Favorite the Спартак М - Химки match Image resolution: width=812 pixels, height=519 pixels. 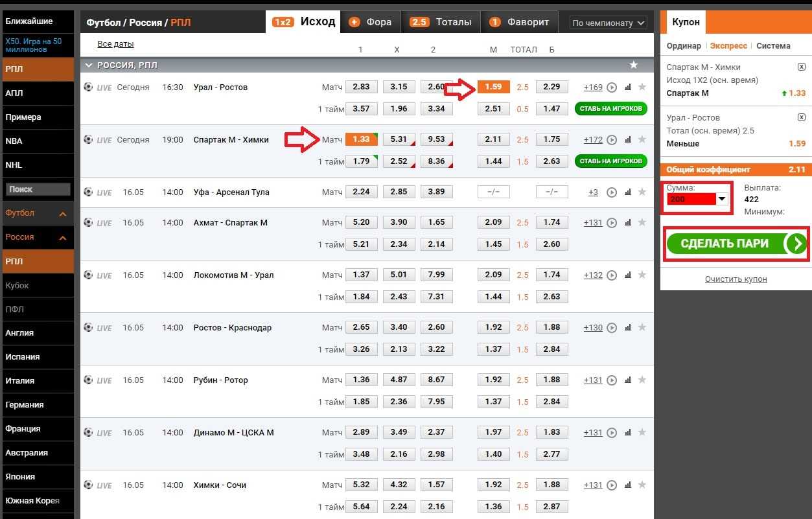point(642,139)
